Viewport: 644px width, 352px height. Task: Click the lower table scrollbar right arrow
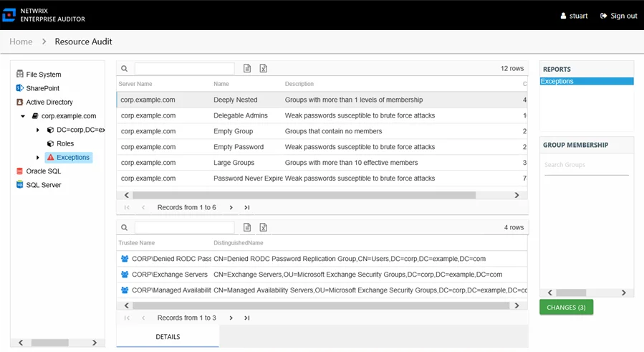pos(516,305)
